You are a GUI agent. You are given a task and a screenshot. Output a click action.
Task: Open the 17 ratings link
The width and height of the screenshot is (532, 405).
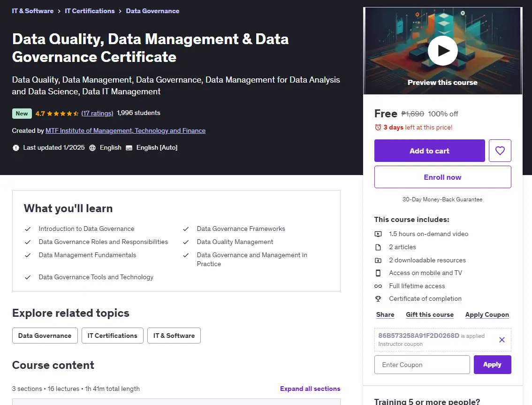click(98, 113)
